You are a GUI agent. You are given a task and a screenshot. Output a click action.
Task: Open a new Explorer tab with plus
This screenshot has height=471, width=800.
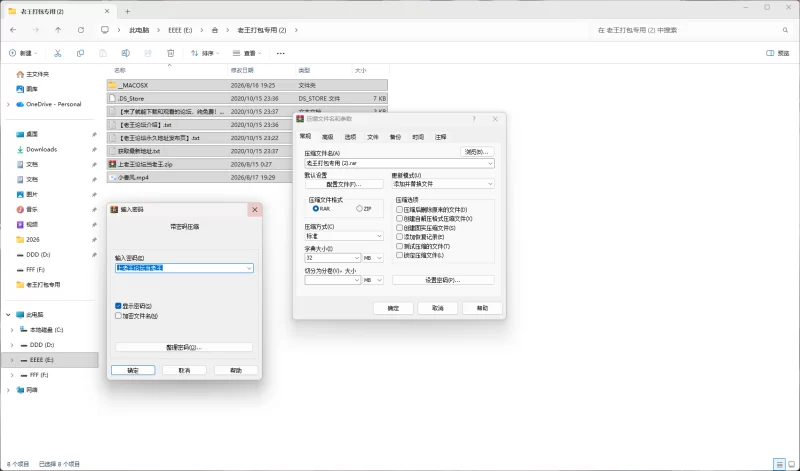[128, 11]
